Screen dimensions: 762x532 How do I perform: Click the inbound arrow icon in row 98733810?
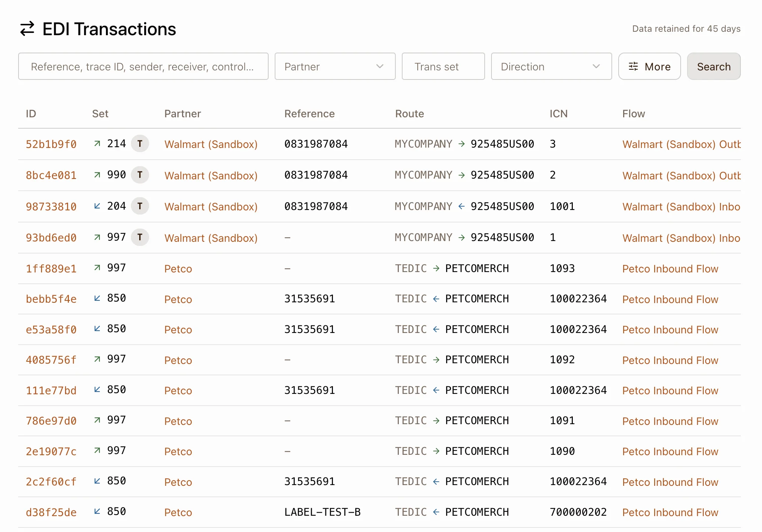(97, 206)
